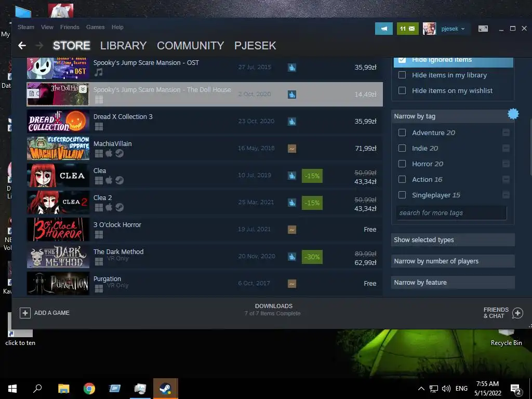Uncheck Hide ignored items

402,60
